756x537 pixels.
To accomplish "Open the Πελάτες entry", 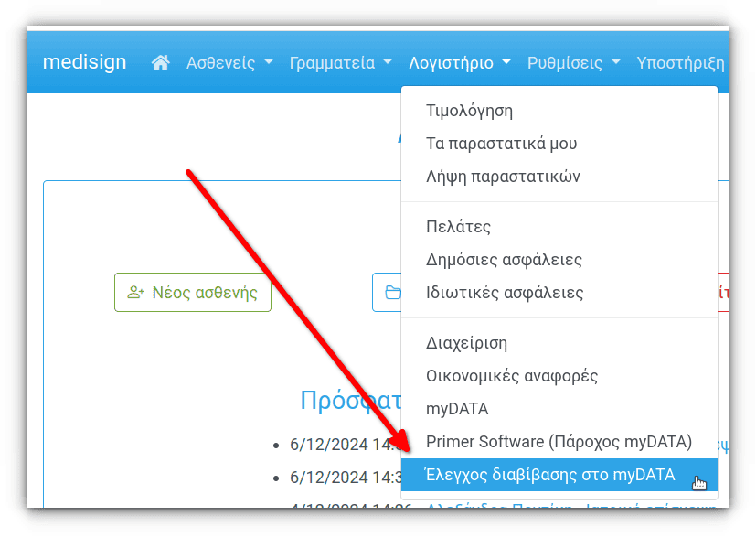I will pyautogui.click(x=559, y=226).
